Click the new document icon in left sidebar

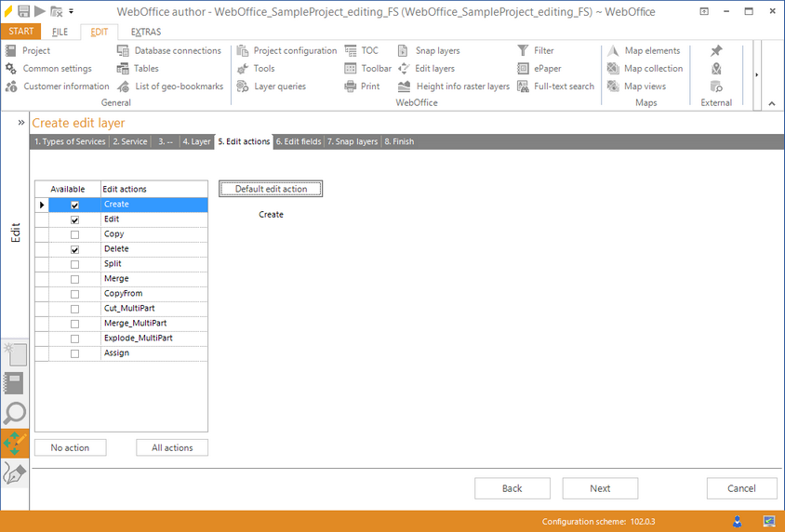tap(15, 355)
